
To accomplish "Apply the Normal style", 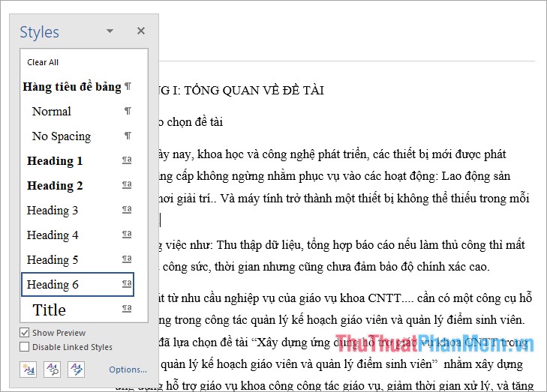I will coord(77,111).
